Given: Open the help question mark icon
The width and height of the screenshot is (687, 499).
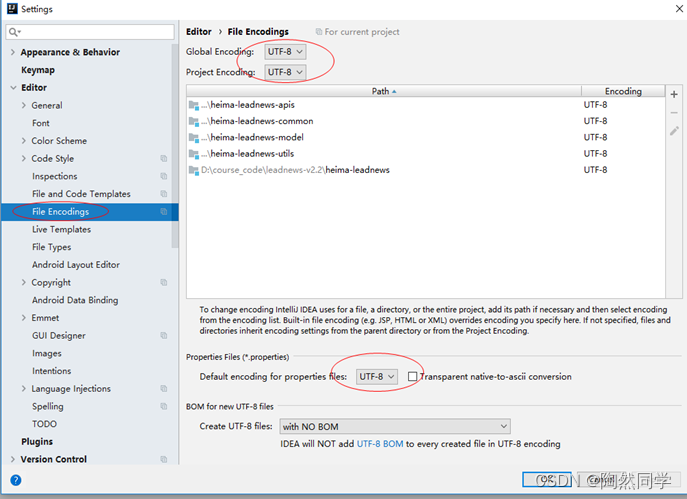Looking at the screenshot, I should coord(16,480).
